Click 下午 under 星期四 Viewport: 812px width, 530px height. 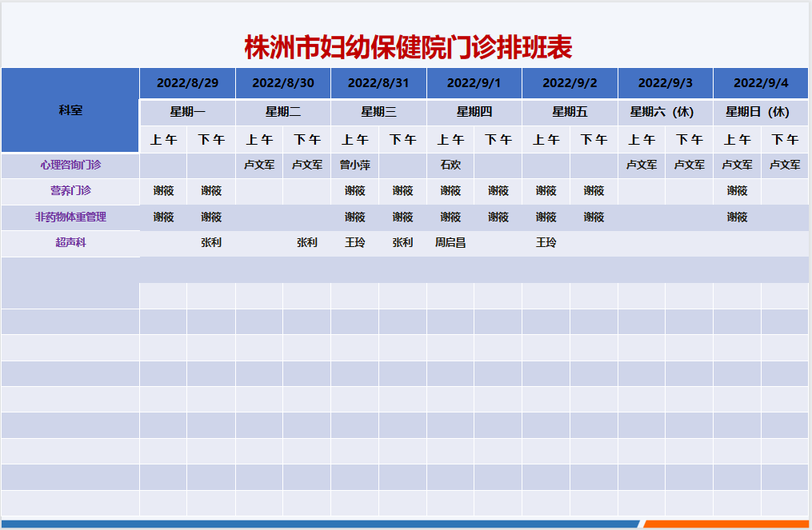point(498,140)
